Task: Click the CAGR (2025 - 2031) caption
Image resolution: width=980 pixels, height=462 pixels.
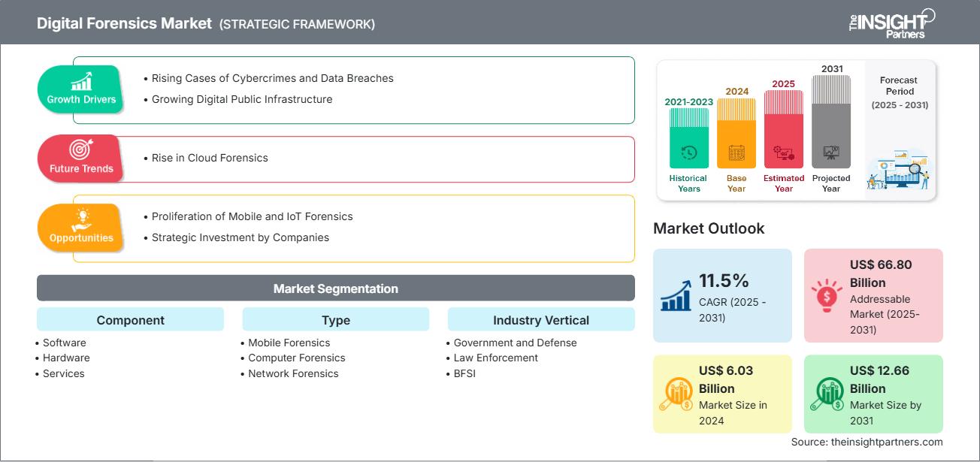Action: coord(733,310)
